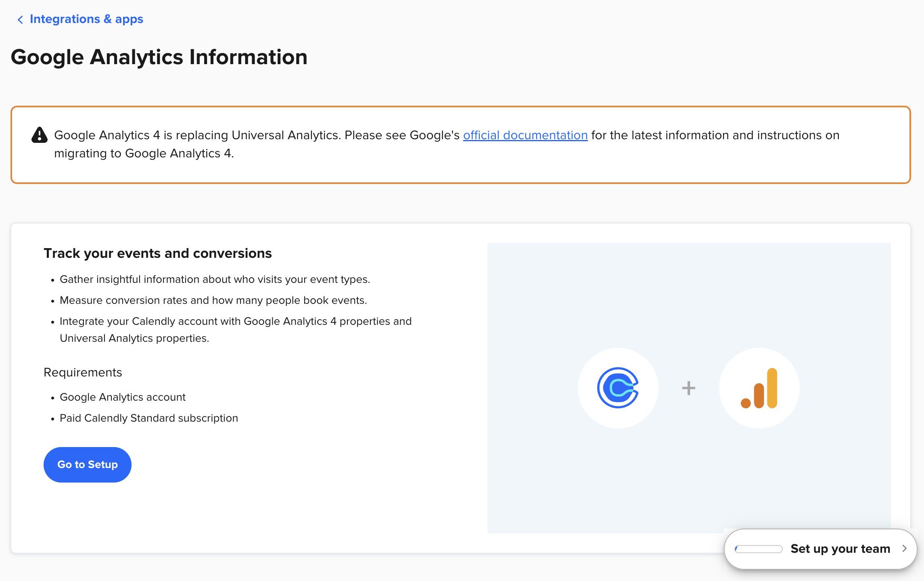The image size is (924, 581).
Task: Click the Go to Setup button
Action: (88, 464)
